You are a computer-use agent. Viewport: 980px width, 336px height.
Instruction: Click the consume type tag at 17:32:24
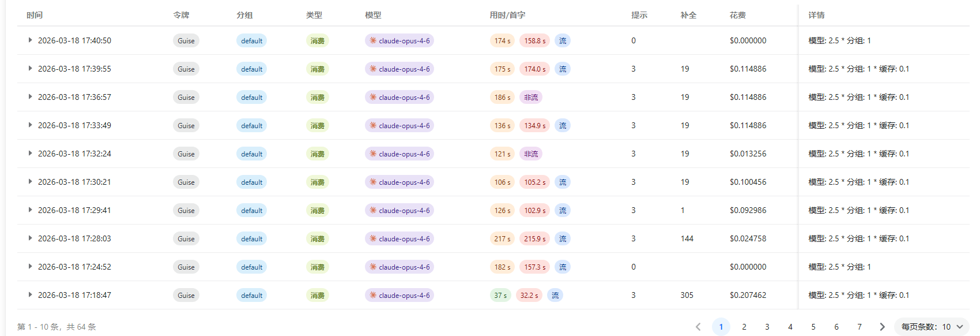[318, 154]
